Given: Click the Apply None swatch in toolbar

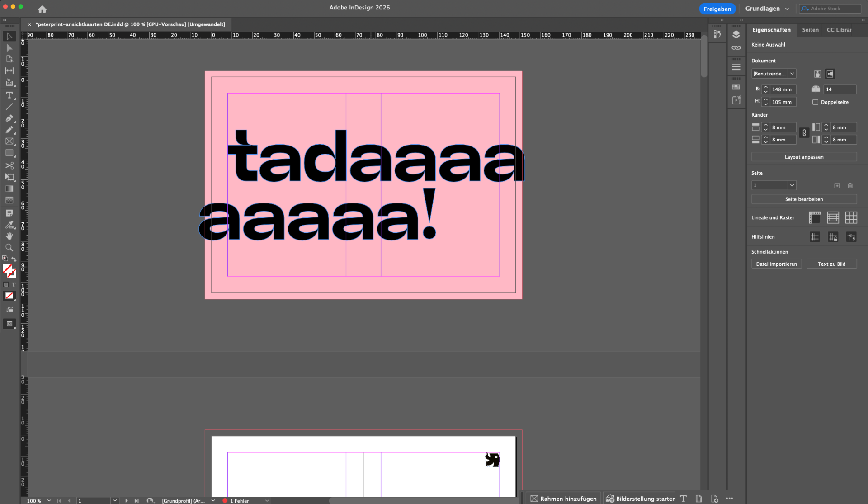Looking at the screenshot, I should tap(9, 296).
